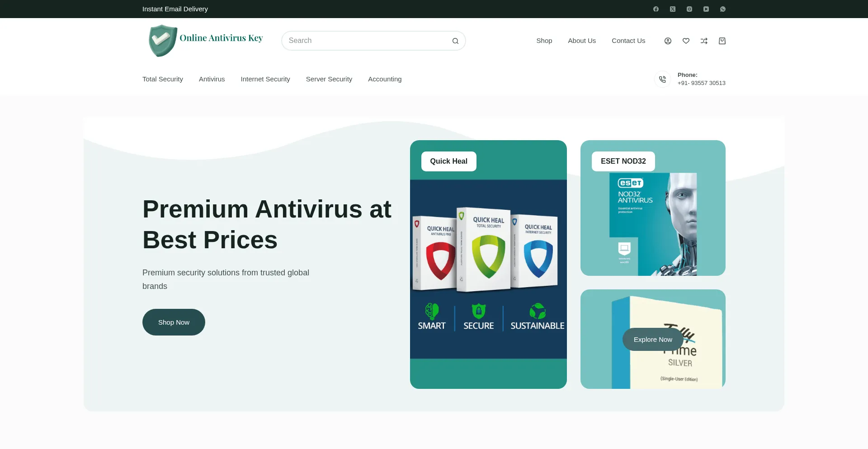Image resolution: width=868 pixels, height=449 pixels.
Task: Click the Premium Antivirus at Best Prices heading
Action: click(267, 224)
